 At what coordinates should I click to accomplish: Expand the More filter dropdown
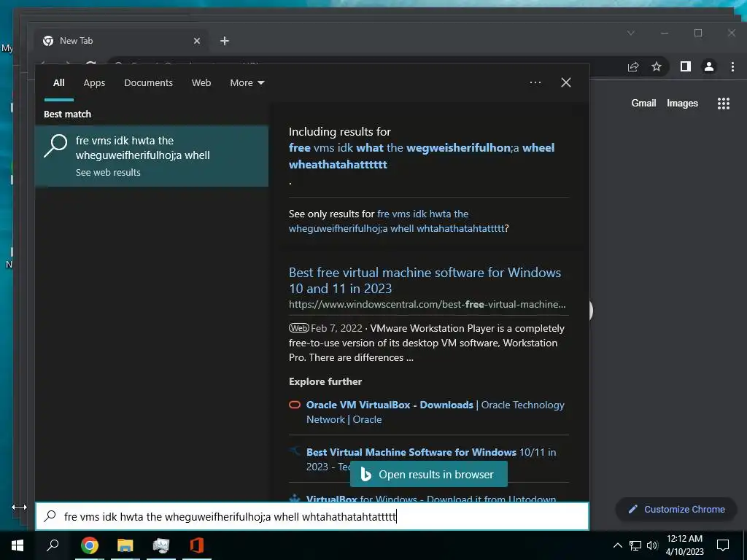pos(247,83)
